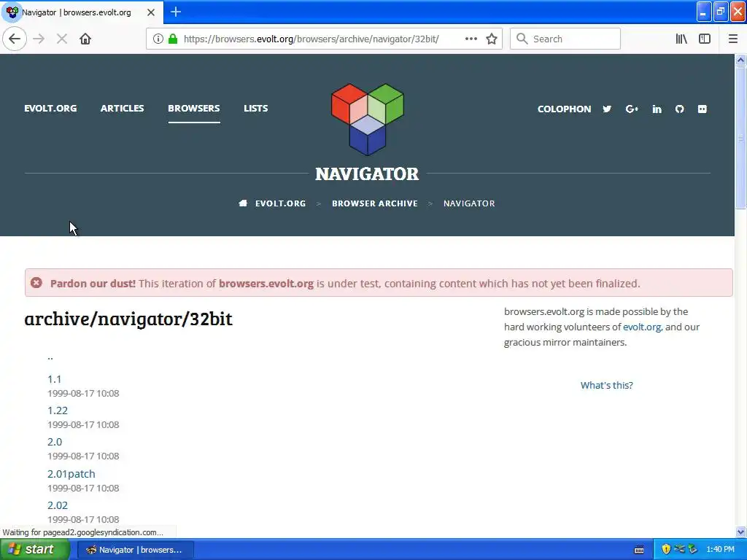The width and height of the screenshot is (747, 560).
Task: Click the browsers.evolt.org link in alert
Action: pyautogui.click(x=266, y=284)
